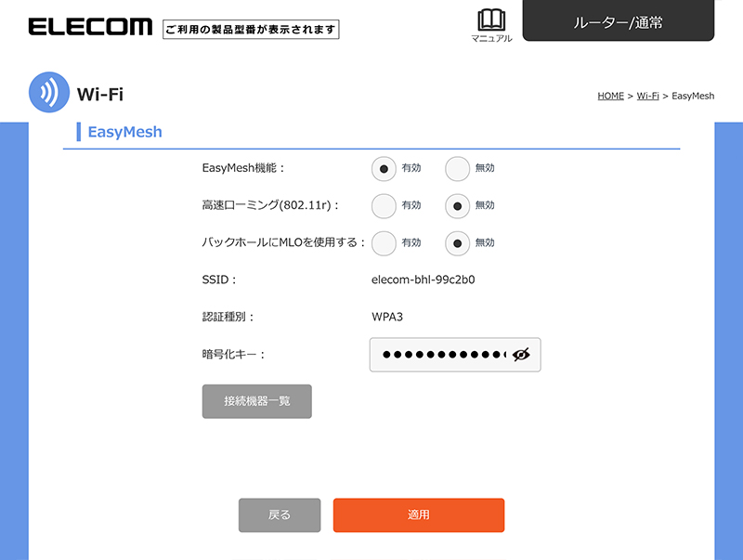Enable the EasyMesh機能 option (有効)
743x560 pixels.
(384, 168)
